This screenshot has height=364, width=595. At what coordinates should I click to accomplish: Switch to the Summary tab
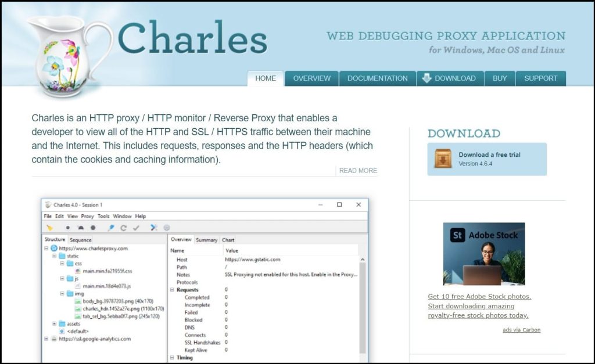point(206,240)
